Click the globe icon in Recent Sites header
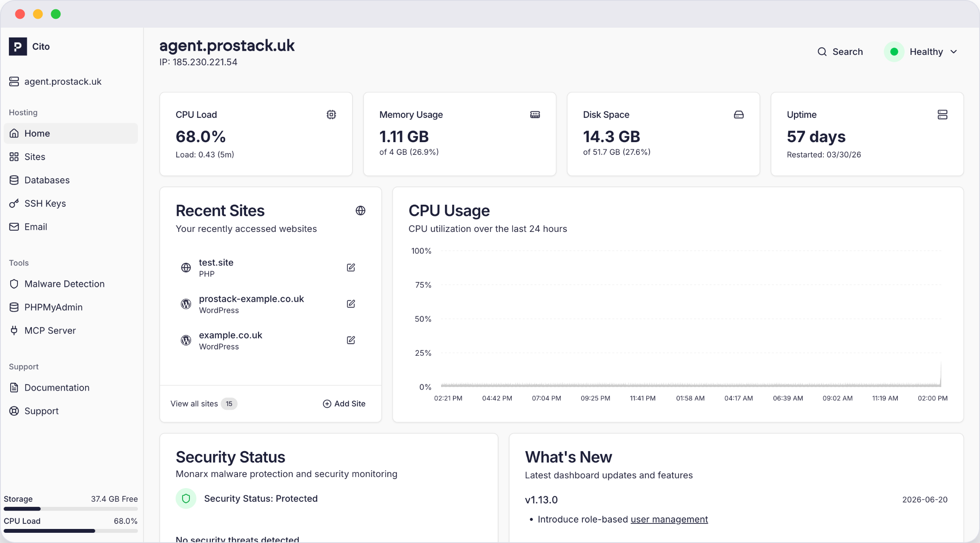980x543 pixels. pos(361,211)
